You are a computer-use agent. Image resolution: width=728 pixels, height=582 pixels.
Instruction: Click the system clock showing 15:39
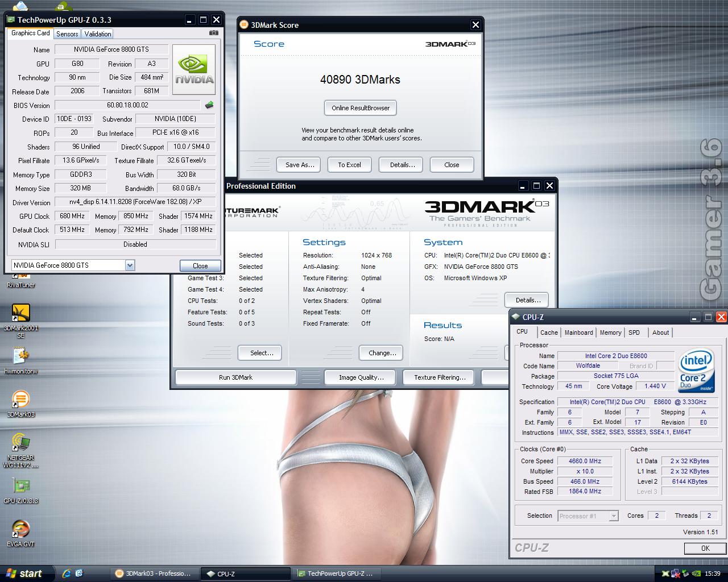click(x=712, y=574)
